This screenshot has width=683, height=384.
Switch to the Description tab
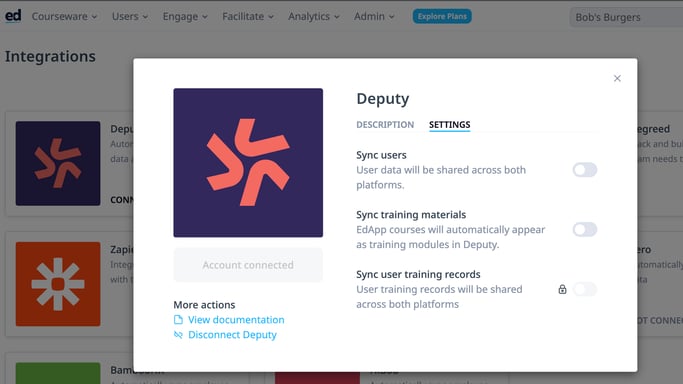coord(385,125)
